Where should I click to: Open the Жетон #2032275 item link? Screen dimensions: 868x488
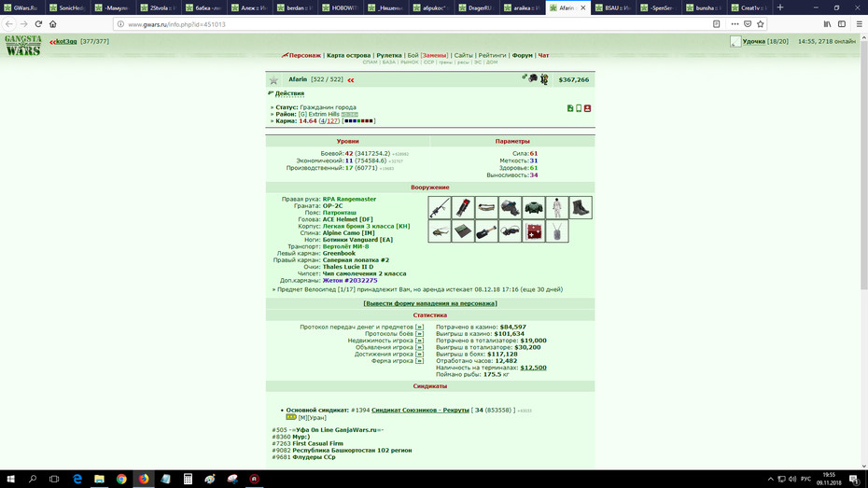349,281
